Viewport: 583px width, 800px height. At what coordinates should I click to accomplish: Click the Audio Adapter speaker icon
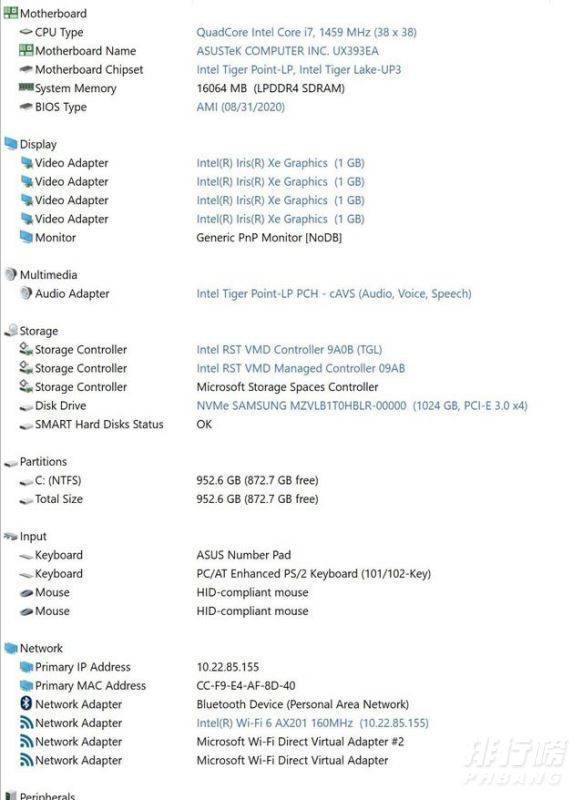point(26,293)
